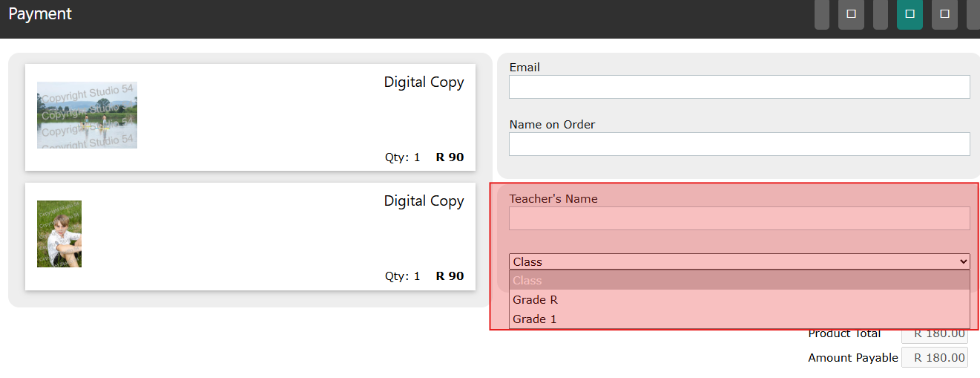
Task: Click 'Digital Copy' title on boy photo card
Action: point(424,201)
